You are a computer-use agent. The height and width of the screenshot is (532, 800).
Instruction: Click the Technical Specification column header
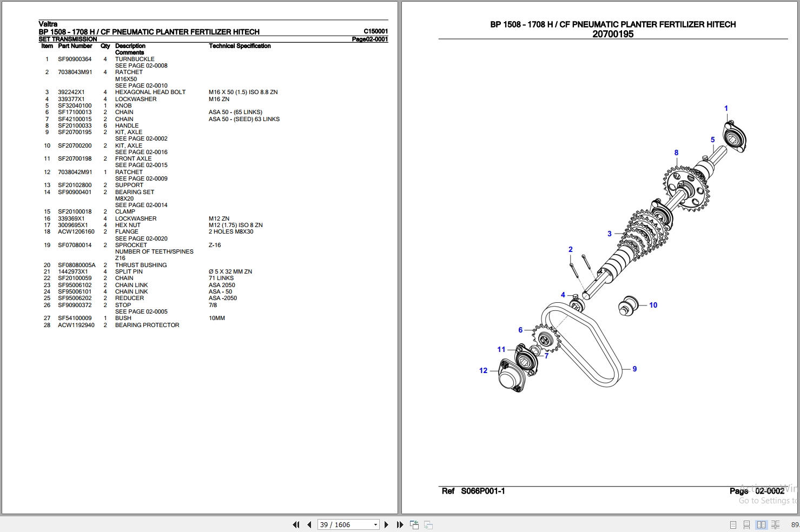(240, 46)
